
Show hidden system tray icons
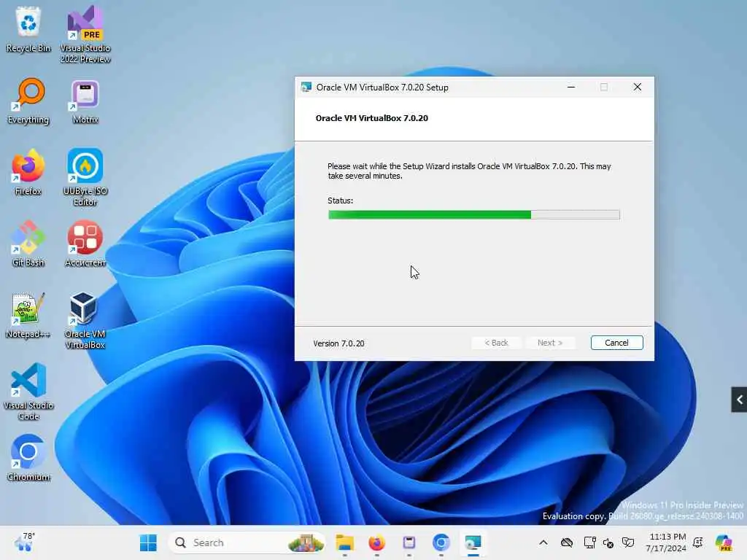(543, 542)
